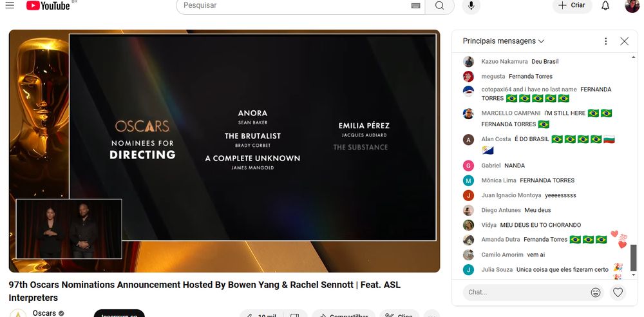Click cotopaxi64's chat avatar
The height and width of the screenshot is (317, 644).
[x=469, y=91]
